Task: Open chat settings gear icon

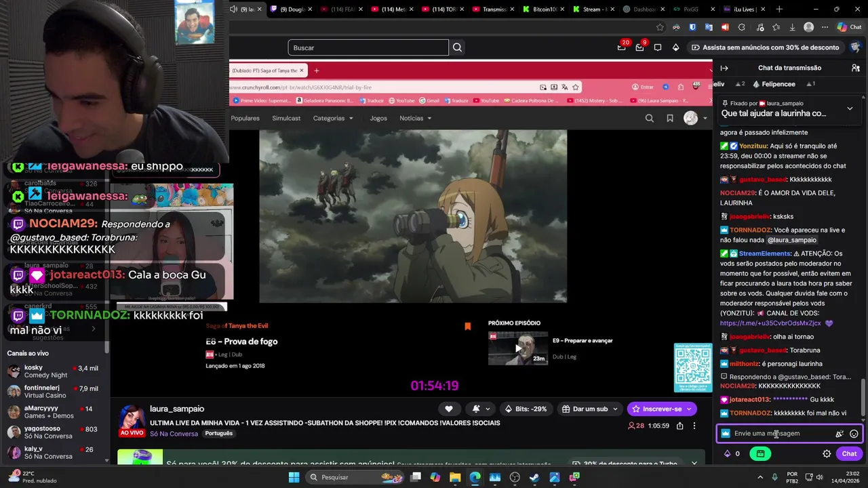Action: coord(827,454)
